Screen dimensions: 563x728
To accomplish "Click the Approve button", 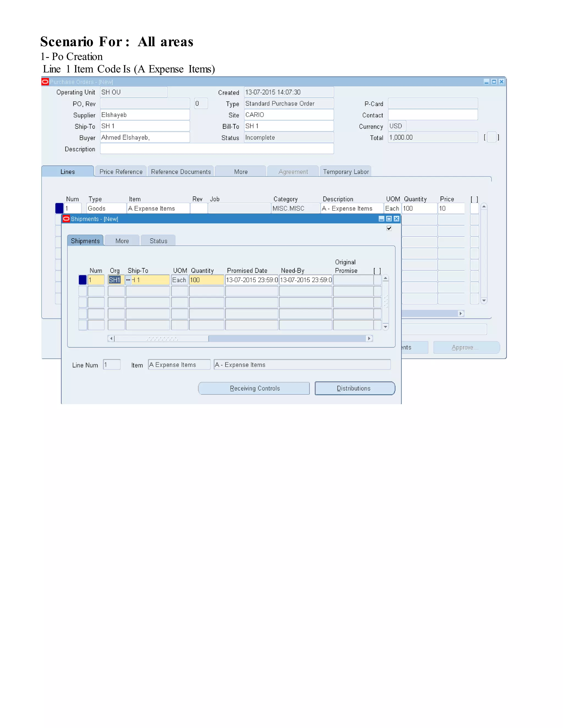I will [x=466, y=347].
